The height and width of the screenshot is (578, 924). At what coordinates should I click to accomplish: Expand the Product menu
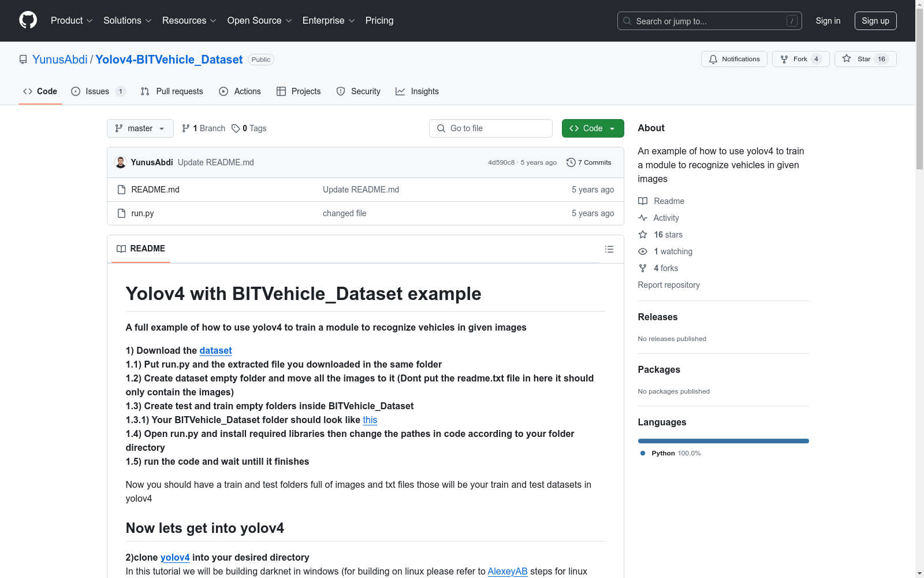coord(72,21)
